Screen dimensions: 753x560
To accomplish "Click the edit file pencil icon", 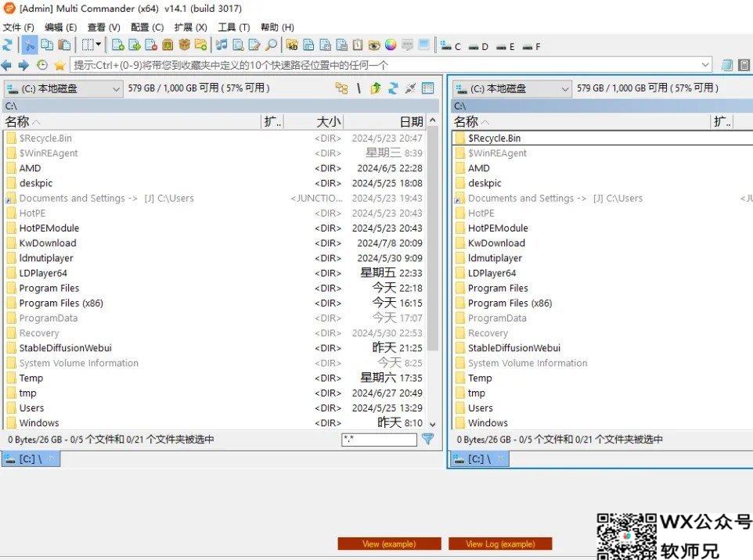I will click(x=254, y=45).
